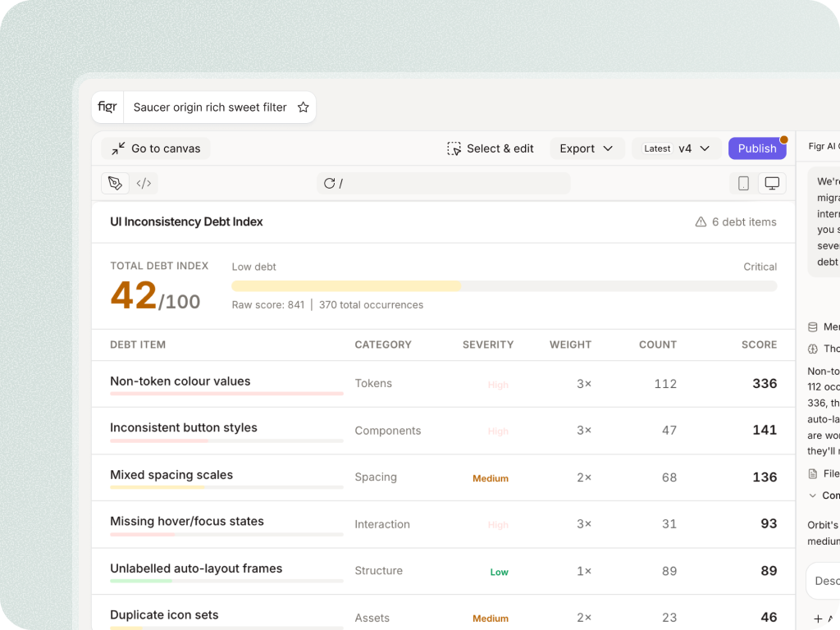The height and width of the screenshot is (630, 840).
Task: Open the Latest v4 version dropdown
Action: (677, 148)
